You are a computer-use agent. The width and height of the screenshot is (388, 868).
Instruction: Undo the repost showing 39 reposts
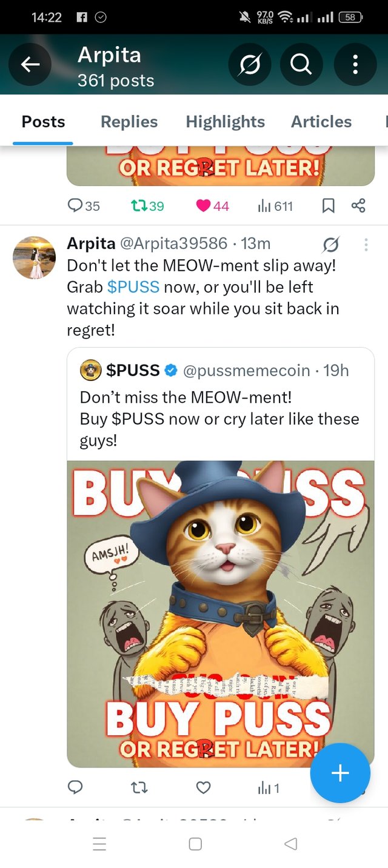pyautogui.click(x=147, y=206)
